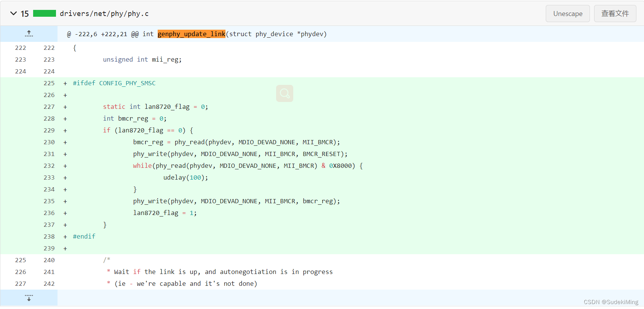
Task: Select new line number 228
Action: point(49,118)
